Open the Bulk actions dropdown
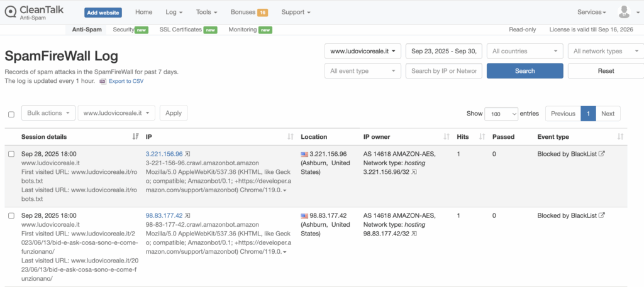The height and width of the screenshot is (287, 644). [x=48, y=113]
